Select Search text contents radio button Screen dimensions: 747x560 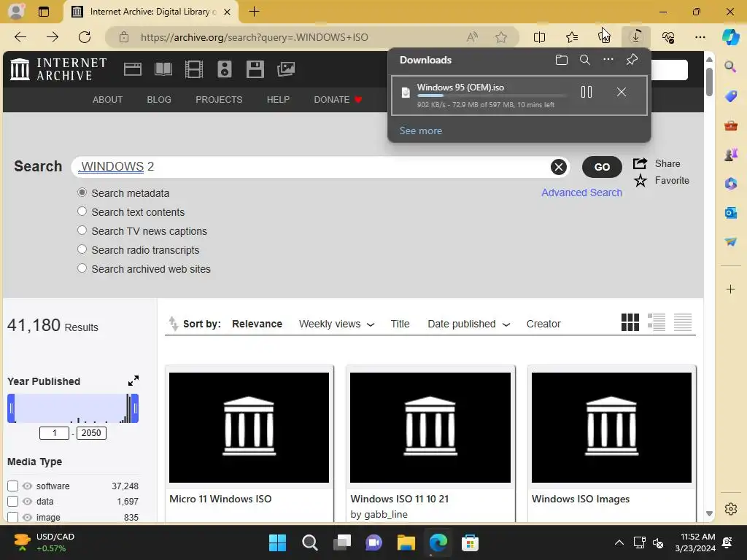click(82, 211)
